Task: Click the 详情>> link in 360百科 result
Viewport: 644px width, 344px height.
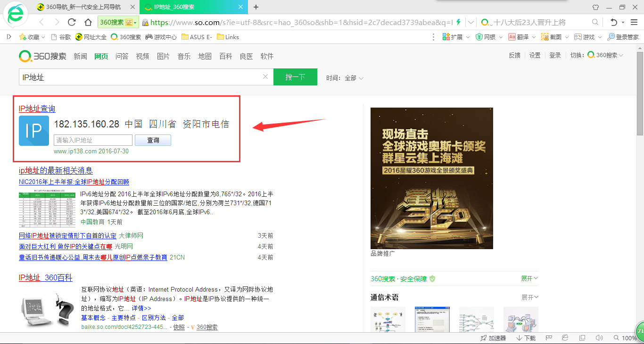Action: coord(141,308)
